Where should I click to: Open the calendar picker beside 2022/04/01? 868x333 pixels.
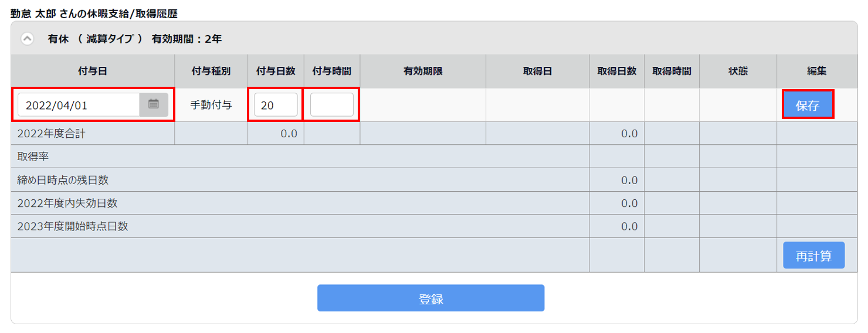pos(154,105)
